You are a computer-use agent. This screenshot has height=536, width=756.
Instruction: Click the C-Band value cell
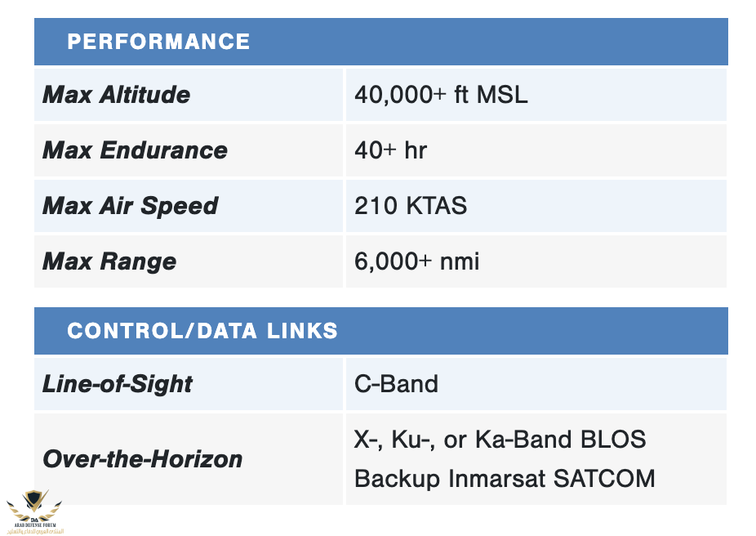pyautogui.click(x=536, y=384)
